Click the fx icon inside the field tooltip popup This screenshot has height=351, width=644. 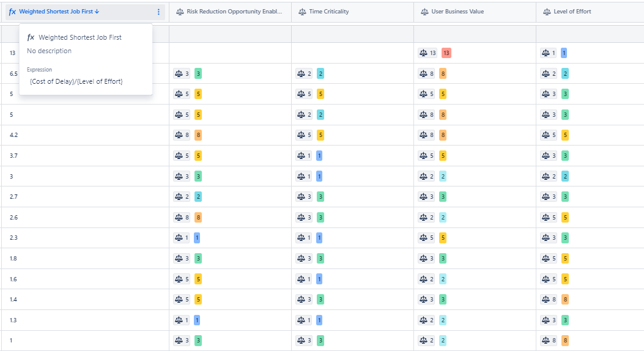[31, 37]
